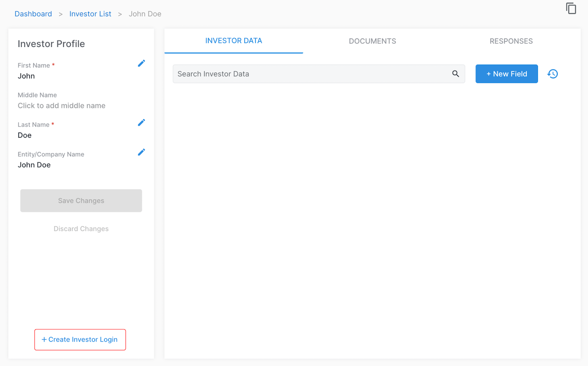588x366 pixels.
Task: Create Investor Login button
Action: point(80,340)
